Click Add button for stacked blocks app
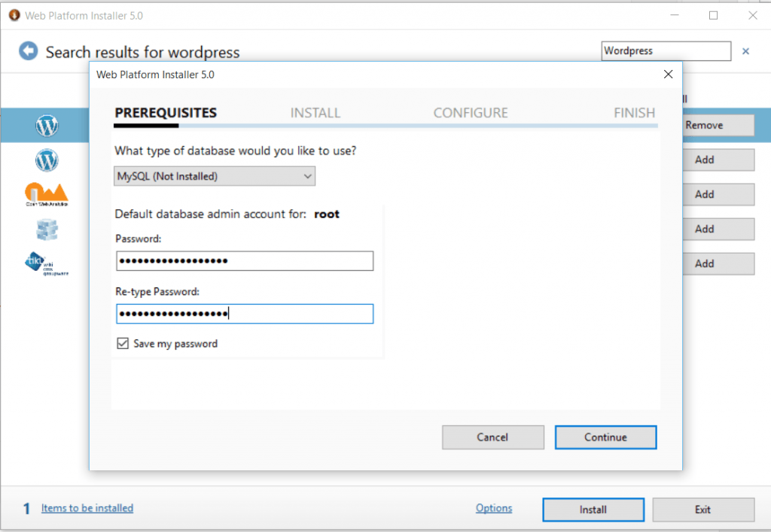The image size is (771, 532). click(718, 229)
